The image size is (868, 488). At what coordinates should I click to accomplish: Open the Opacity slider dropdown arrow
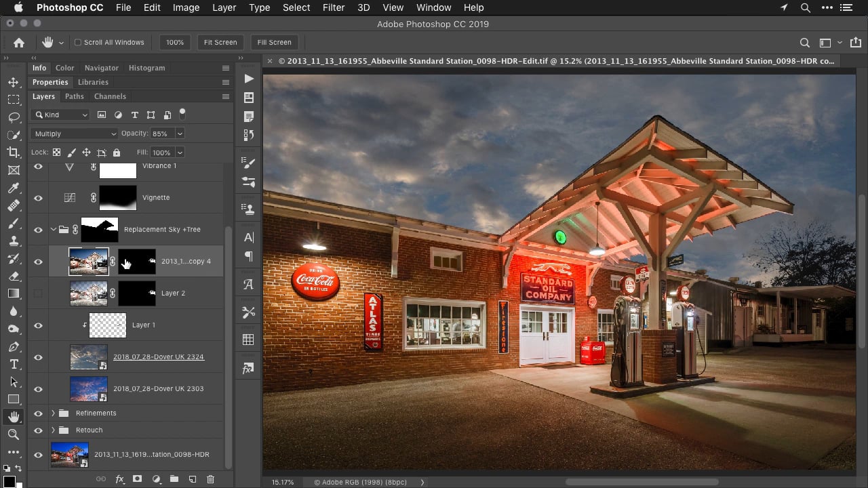coord(180,134)
